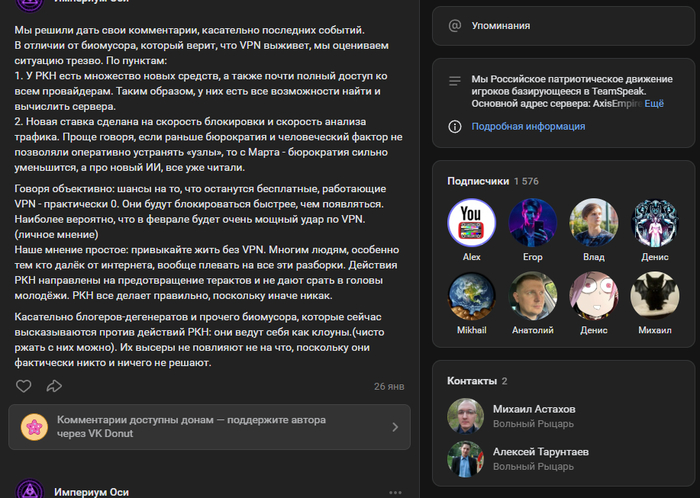Open the Империум Оси avatar at the bottom

[x=34, y=489]
